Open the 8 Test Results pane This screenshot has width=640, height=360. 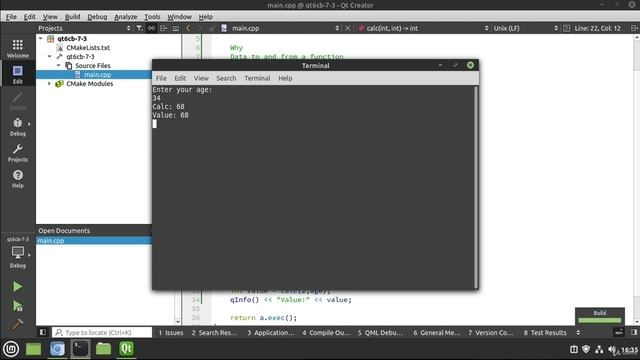tap(545, 332)
